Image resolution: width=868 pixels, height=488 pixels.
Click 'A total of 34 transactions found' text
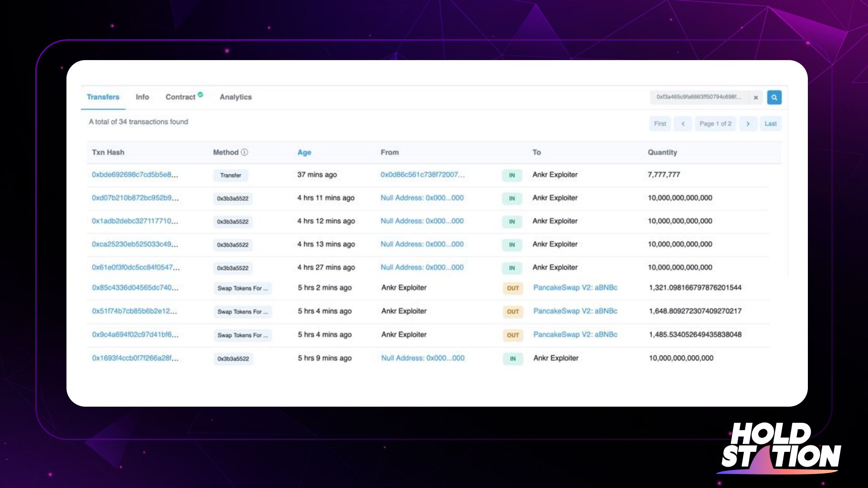138,122
